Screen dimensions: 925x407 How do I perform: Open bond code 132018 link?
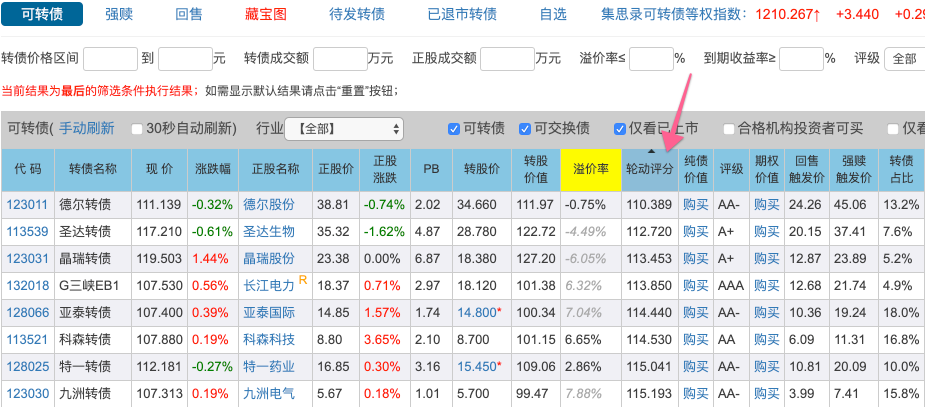click(27, 285)
